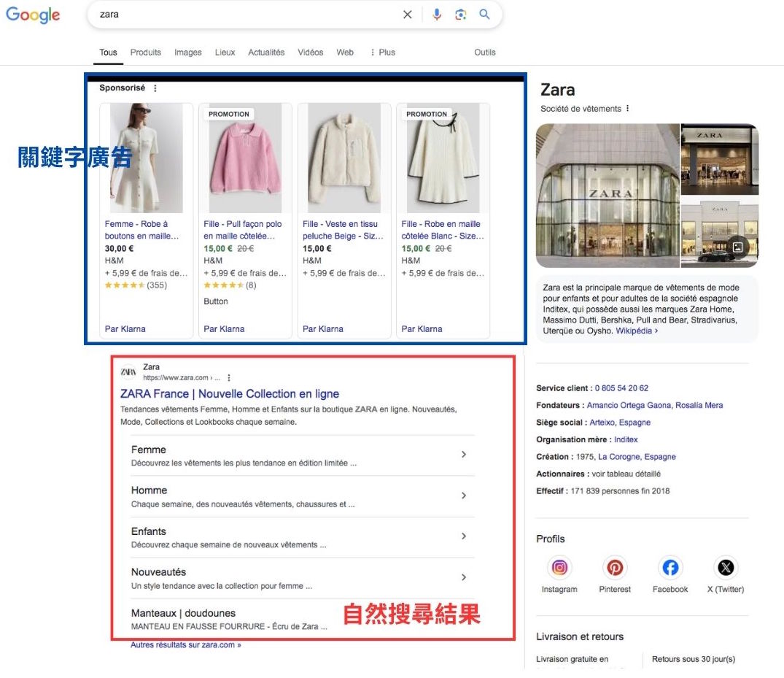Image resolution: width=784 pixels, height=678 pixels.
Task: Open Zara's X (Twitter) profile icon
Action: [726, 567]
